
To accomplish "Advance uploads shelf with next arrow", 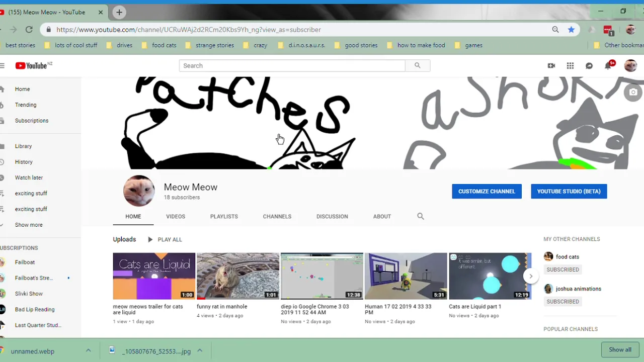I will pyautogui.click(x=530, y=276).
